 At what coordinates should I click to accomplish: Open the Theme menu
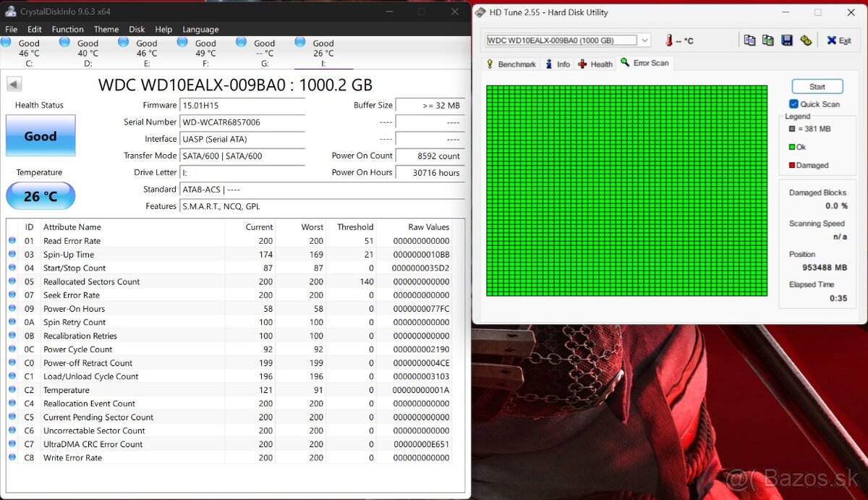[106, 30]
